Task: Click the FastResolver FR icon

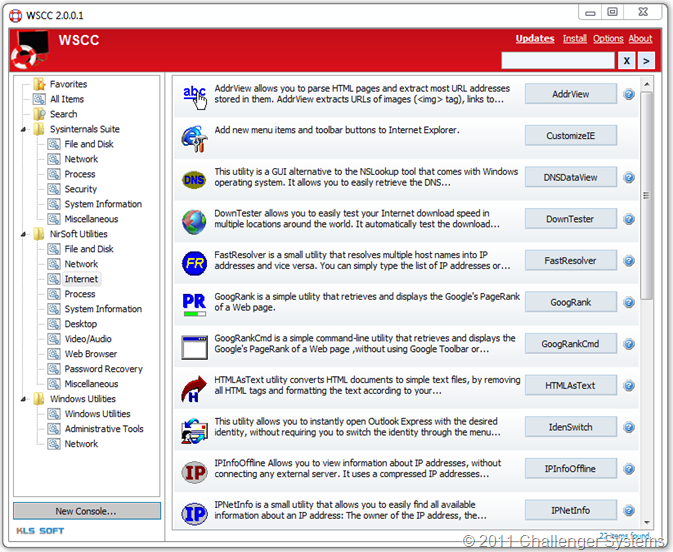Action: tap(194, 263)
